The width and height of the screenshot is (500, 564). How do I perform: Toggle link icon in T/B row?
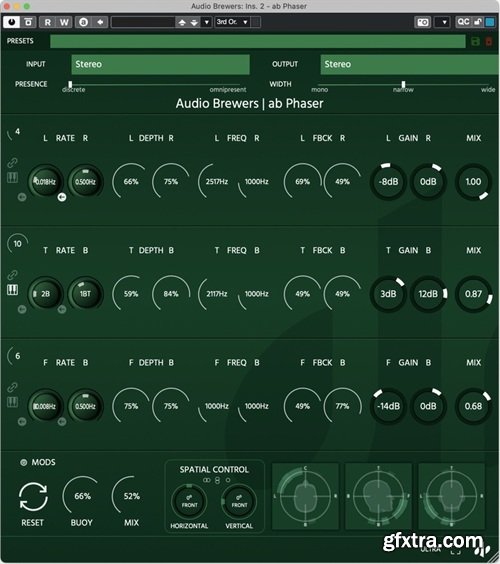[x=12, y=275]
